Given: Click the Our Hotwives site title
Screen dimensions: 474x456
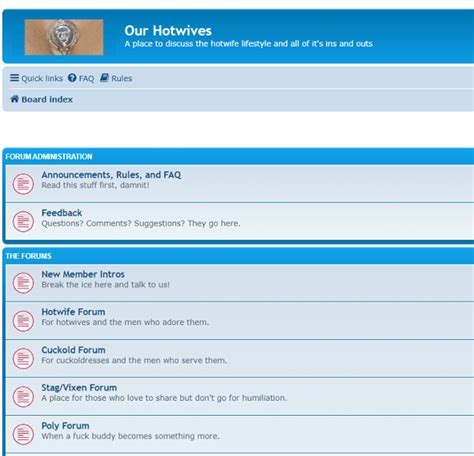Looking at the screenshot, I should pyautogui.click(x=168, y=31).
